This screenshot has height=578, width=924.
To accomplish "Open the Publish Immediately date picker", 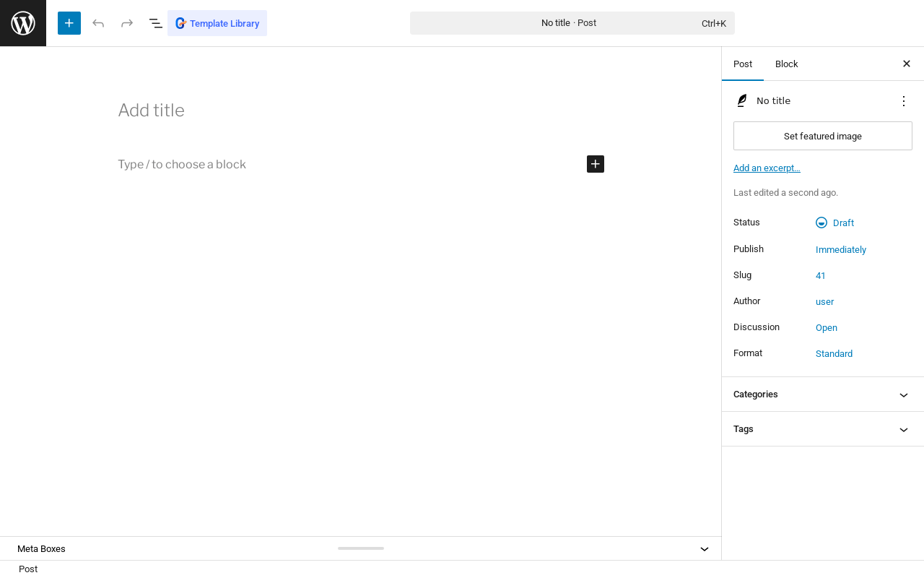I will point(841,250).
